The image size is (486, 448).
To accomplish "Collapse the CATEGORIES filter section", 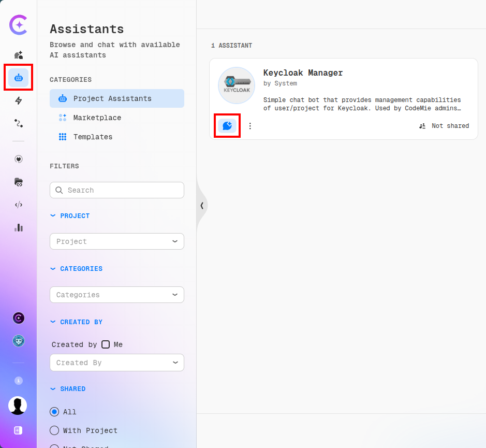I will pos(76,269).
